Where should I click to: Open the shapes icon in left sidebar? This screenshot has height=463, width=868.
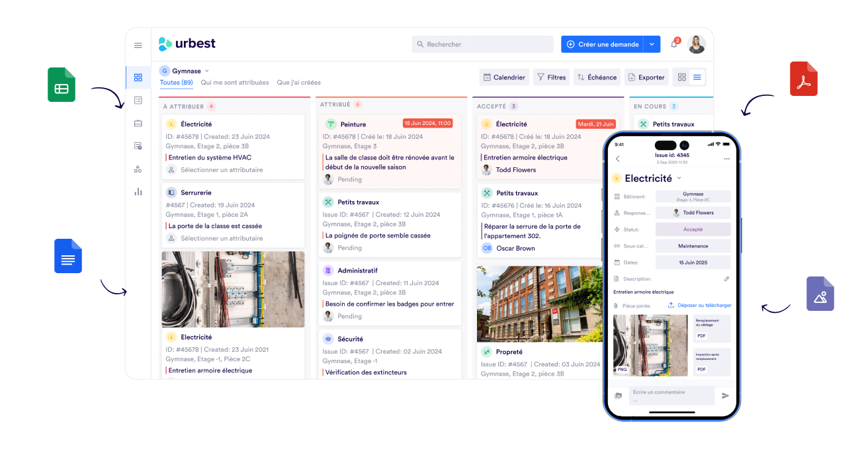pos(138,169)
